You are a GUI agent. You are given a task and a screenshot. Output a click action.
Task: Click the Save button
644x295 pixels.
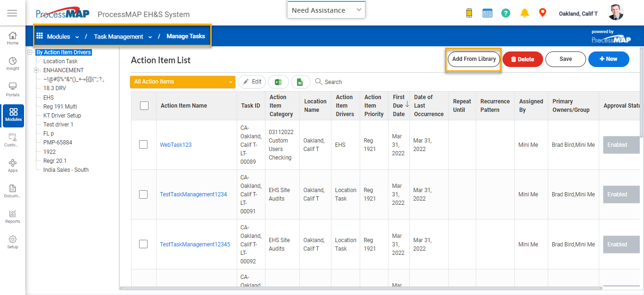coord(566,59)
